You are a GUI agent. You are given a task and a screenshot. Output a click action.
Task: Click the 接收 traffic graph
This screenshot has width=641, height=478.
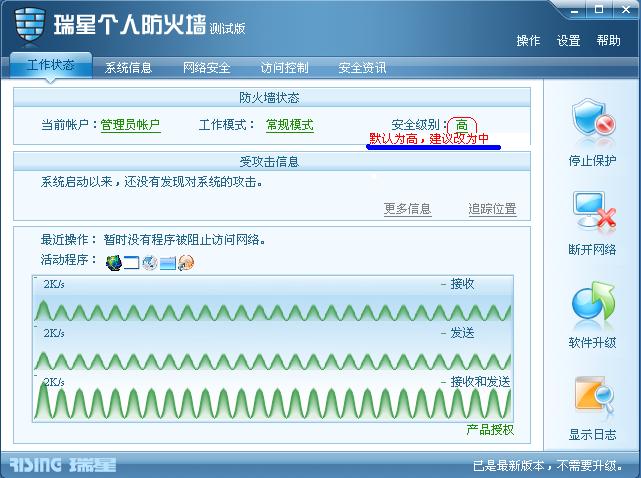click(273, 299)
